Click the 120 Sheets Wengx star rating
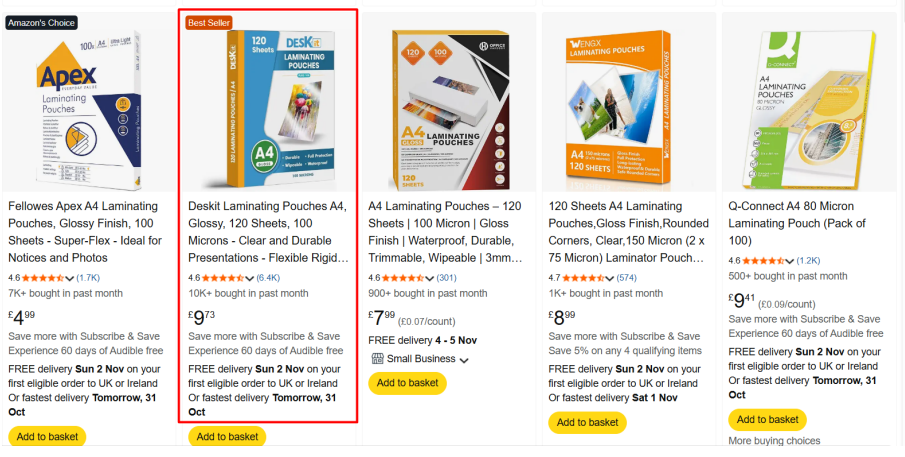 pyautogui.click(x=584, y=278)
